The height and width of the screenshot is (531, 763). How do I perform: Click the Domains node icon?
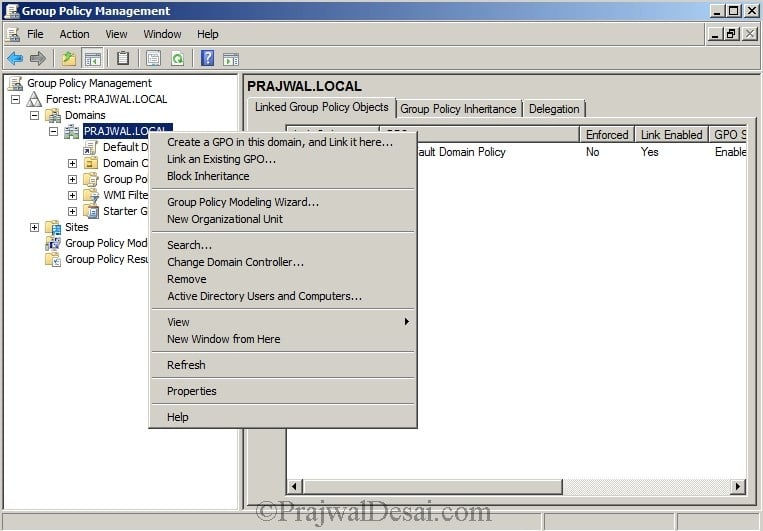click(x=53, y=115)
